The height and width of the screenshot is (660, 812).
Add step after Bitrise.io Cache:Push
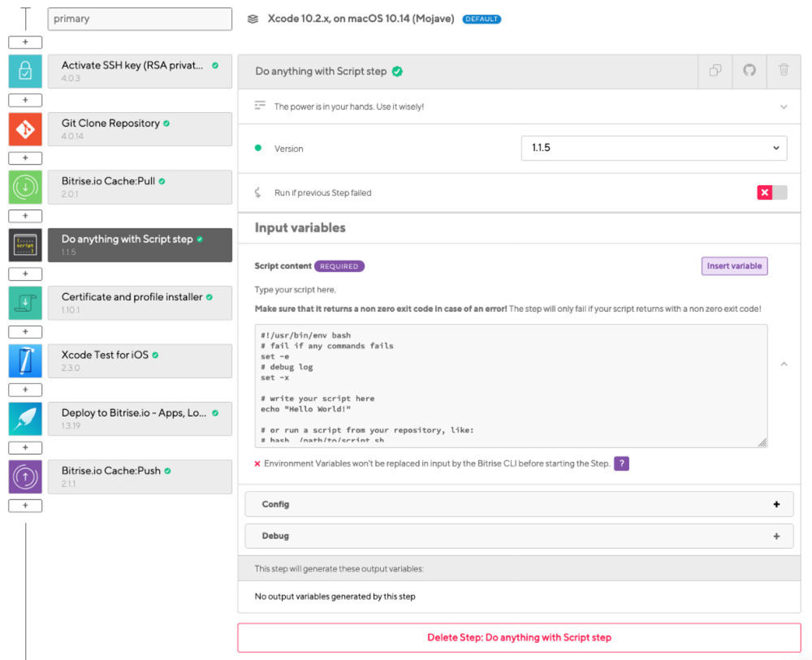25,506
